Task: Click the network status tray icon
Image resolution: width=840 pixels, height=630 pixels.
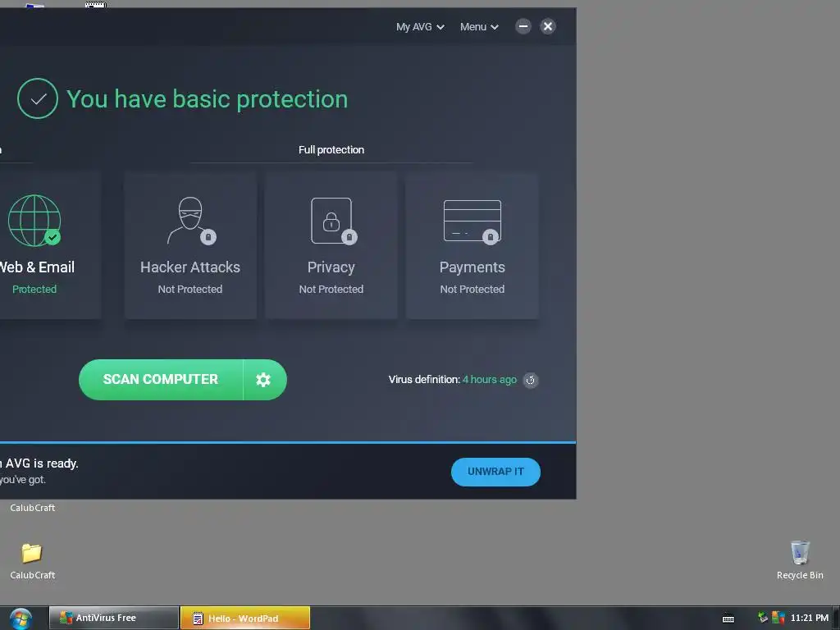Action: click(x=763, y=618)
